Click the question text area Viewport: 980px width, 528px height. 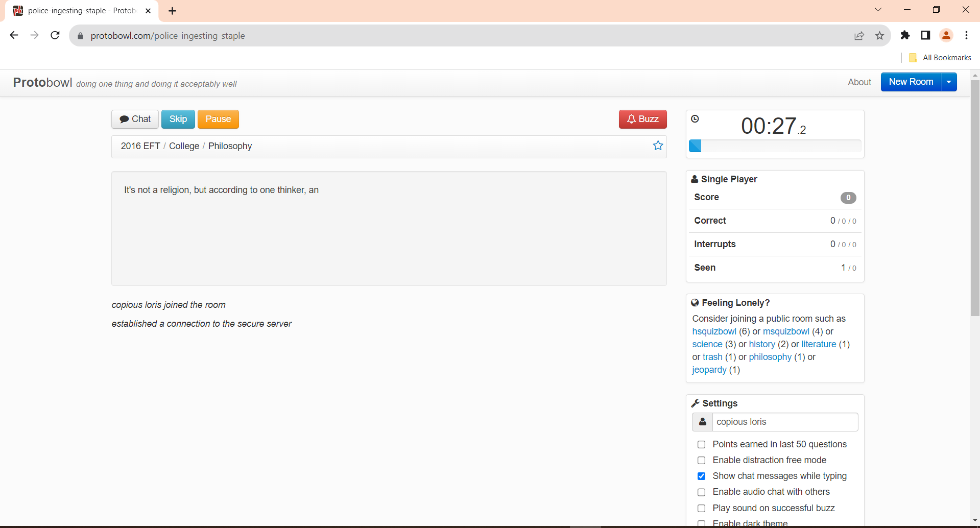click(389, 228)
